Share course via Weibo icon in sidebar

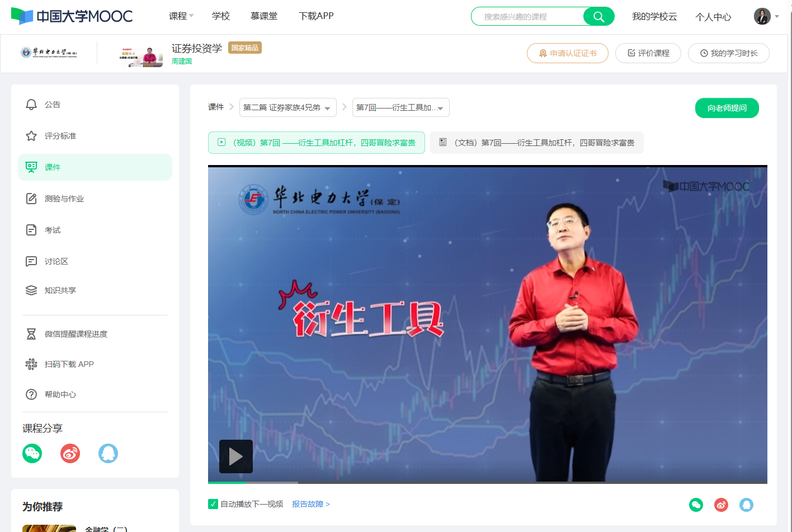point(70,453)
